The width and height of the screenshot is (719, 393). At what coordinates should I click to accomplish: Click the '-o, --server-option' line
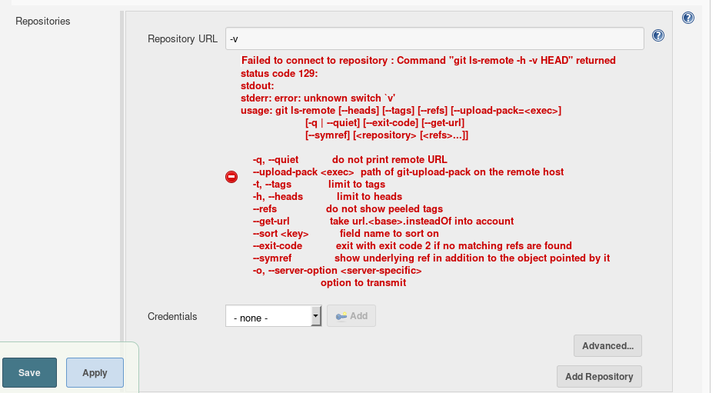[337, 271]
